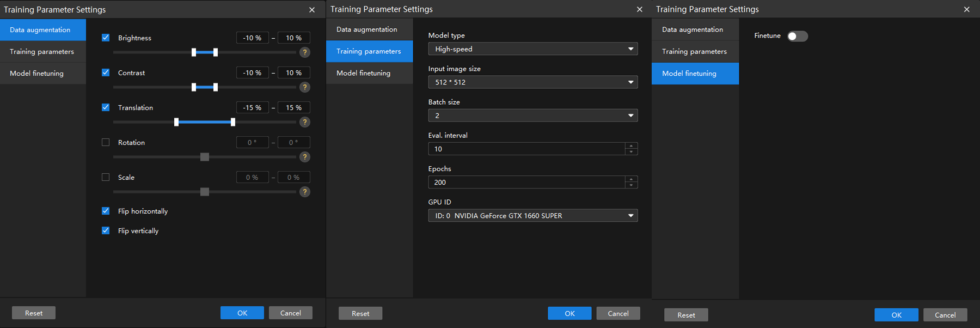Image resolution: width=980 pixels, height=328 pixels.
Task: Select Training parameters tab in right window
Action: [x=695, y=51]
